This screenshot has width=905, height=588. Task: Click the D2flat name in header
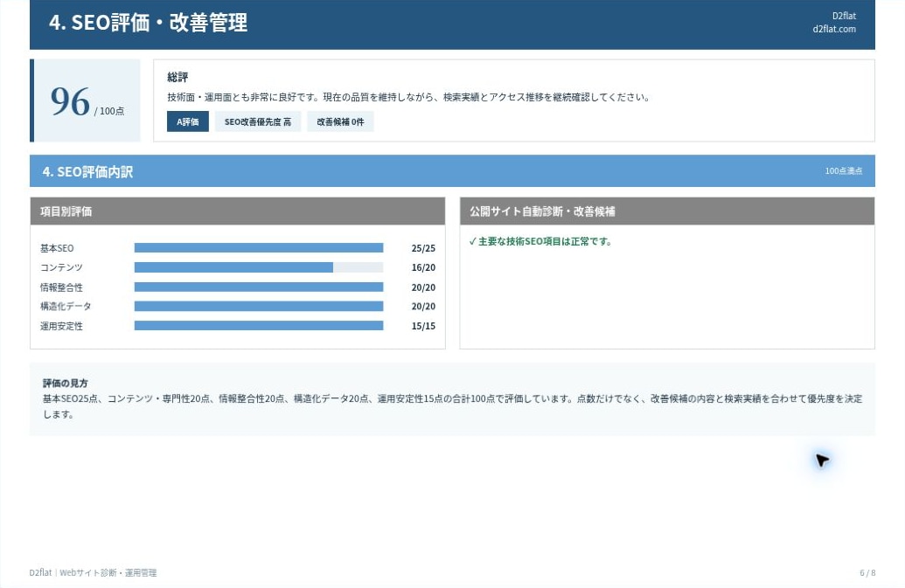[x=844, y=16]
